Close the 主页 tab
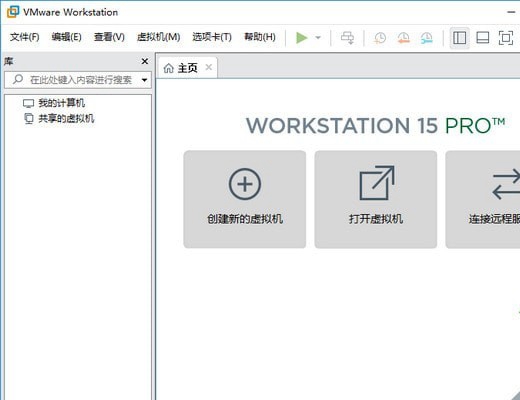 click(x=209, y=67)
